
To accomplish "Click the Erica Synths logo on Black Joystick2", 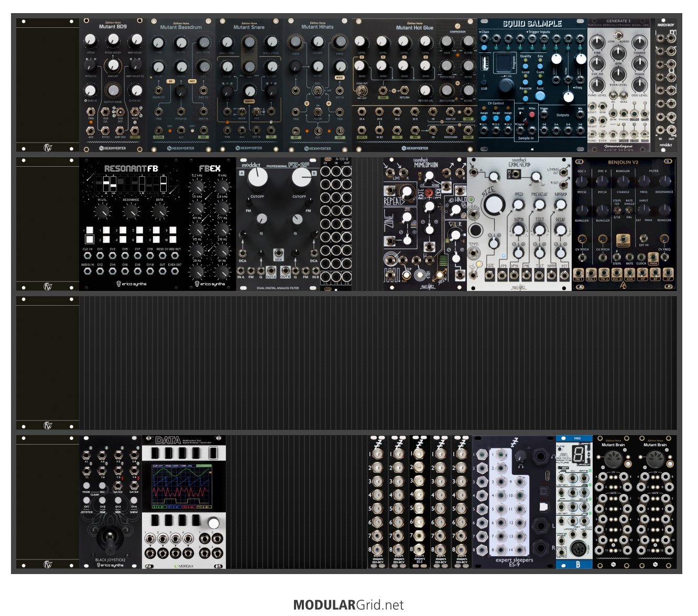I will click(111, 565).
